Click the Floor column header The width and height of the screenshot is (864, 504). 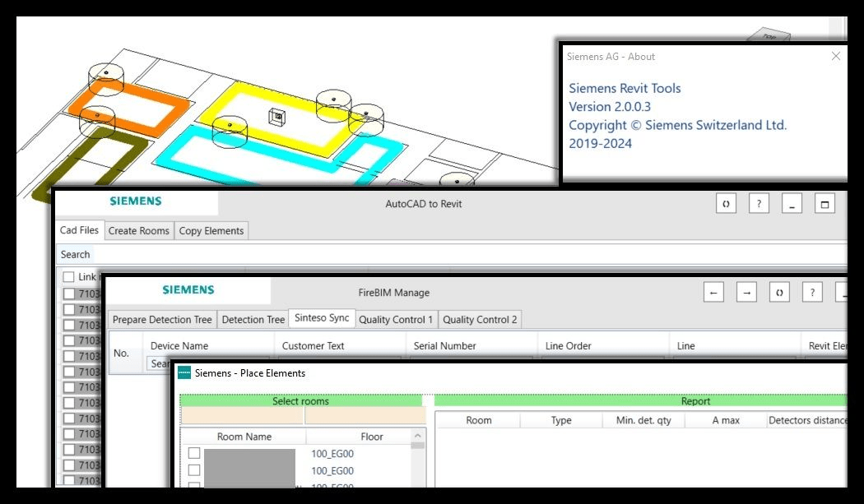pos(372,437)
